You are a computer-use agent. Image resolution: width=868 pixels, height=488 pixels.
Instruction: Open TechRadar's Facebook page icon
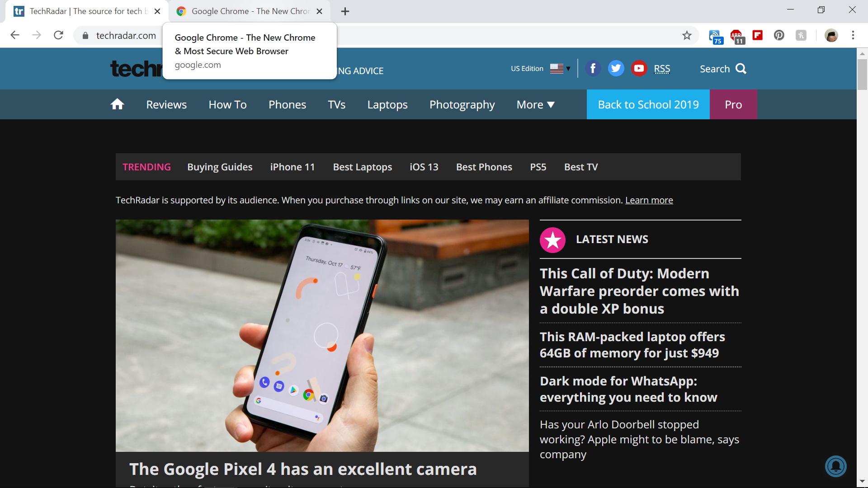pos(593,69)
